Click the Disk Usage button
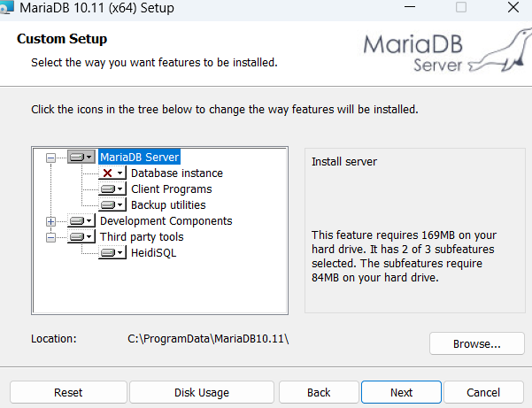This screenshot has height=408, width=532. 201,392
